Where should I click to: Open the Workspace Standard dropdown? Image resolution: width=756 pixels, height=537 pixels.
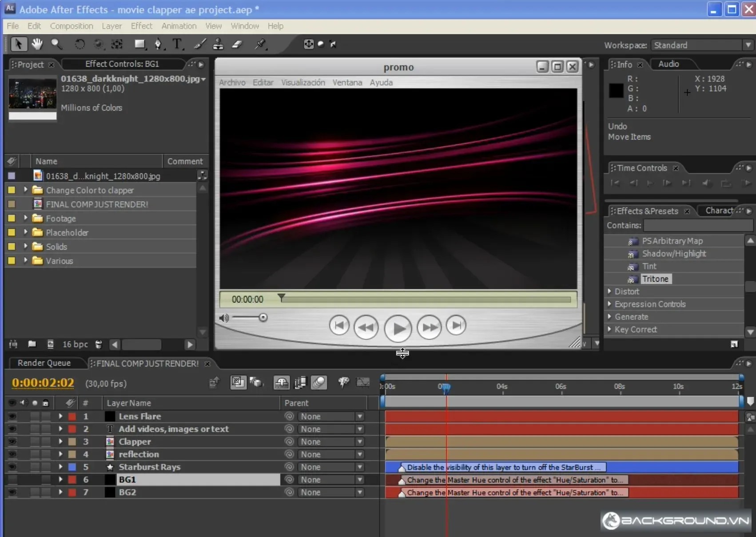coord(702,45)
